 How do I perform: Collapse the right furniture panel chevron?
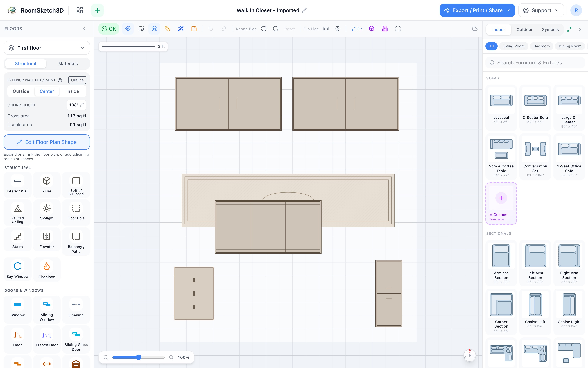pos(580,29)
